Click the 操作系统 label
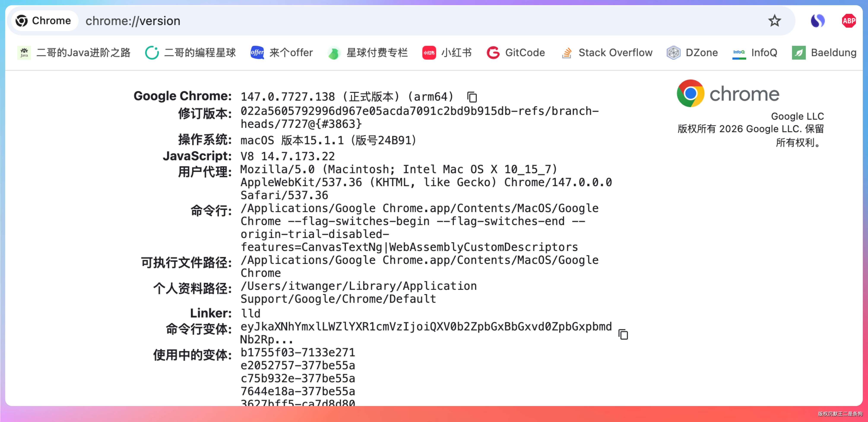 coord(205,140)
